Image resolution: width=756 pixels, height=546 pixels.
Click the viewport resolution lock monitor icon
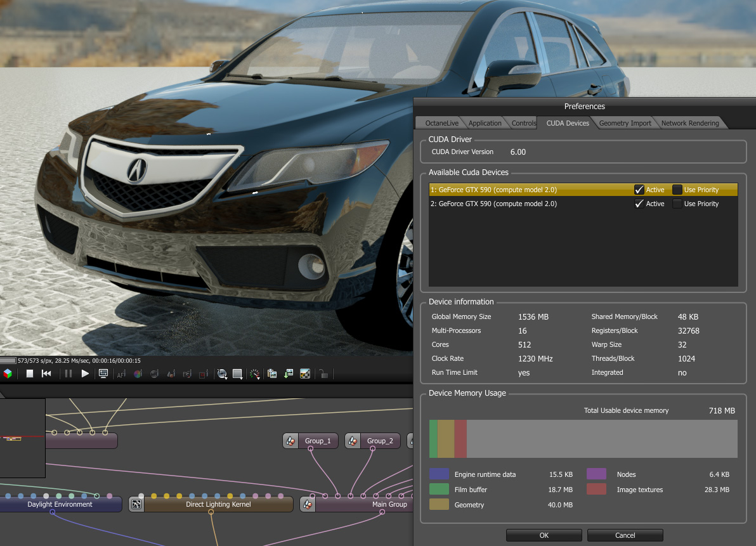(103, 374)
